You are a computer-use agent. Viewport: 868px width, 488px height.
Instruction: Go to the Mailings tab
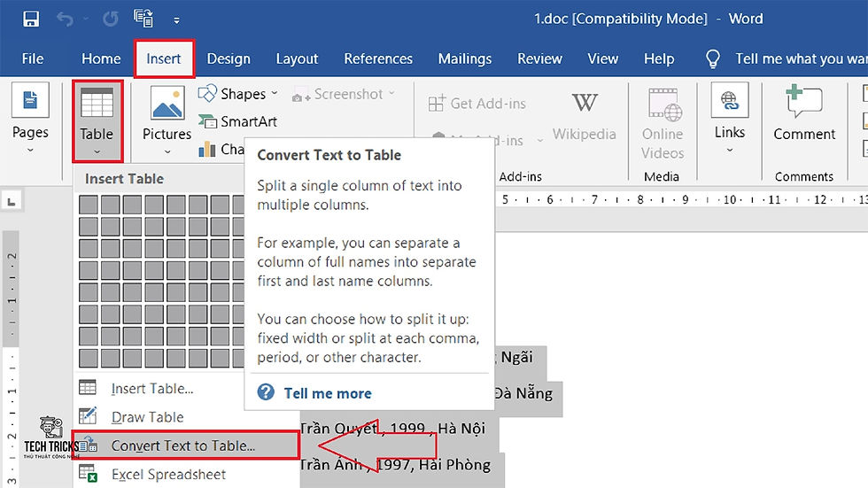coord(464,58)
